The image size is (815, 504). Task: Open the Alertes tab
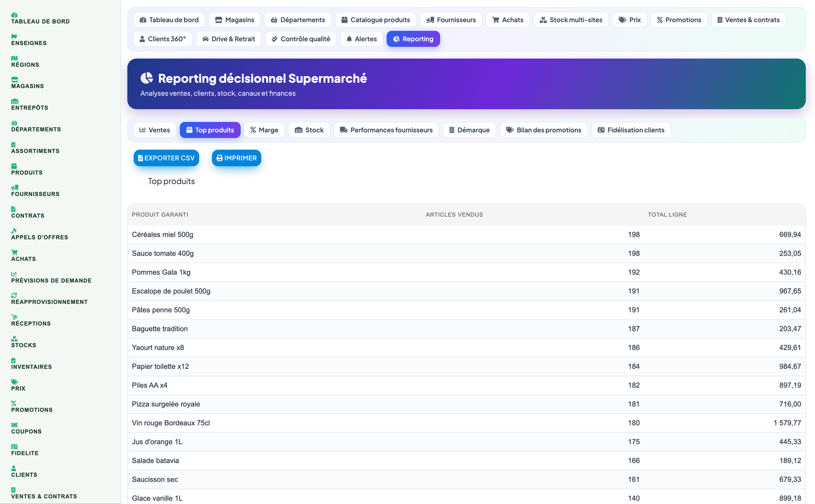(362, 39)
